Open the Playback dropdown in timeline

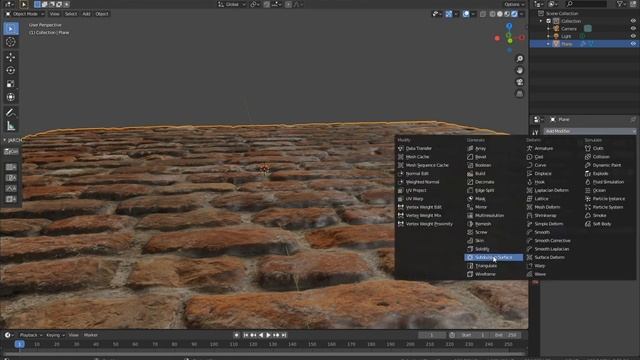31,335
